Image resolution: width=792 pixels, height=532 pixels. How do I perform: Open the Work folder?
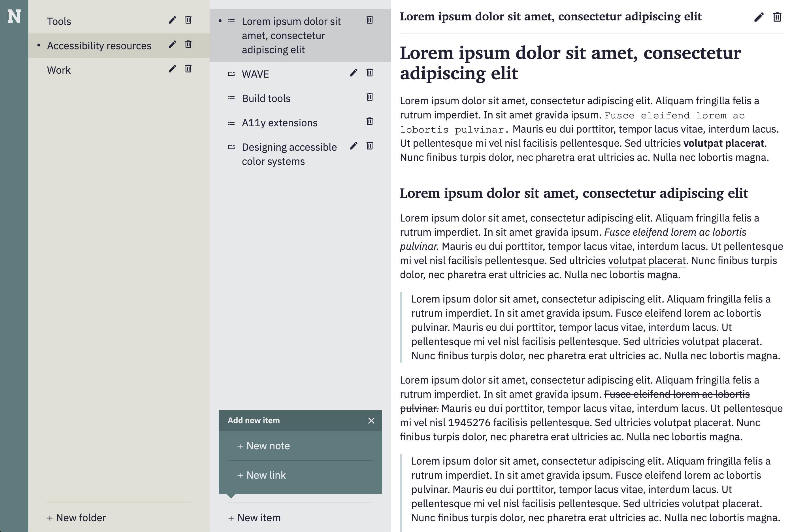coord(59,70)
